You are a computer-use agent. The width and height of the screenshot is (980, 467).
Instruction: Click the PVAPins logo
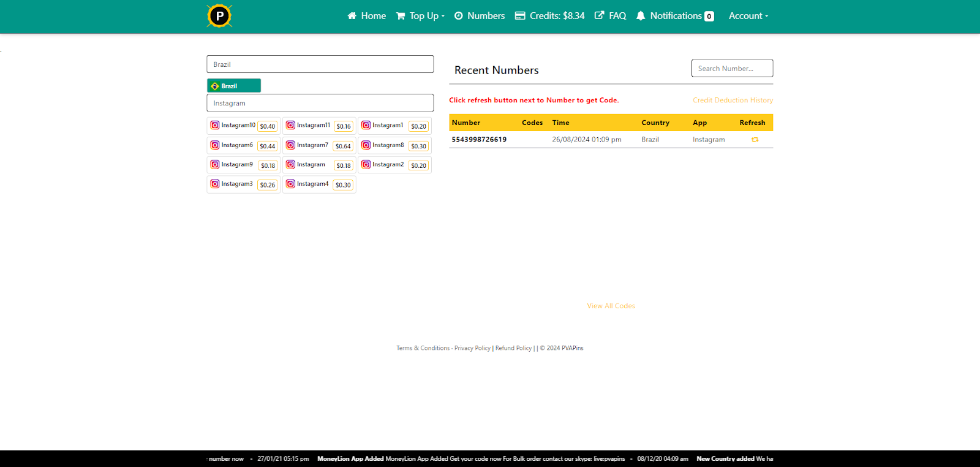pos(219,16)
